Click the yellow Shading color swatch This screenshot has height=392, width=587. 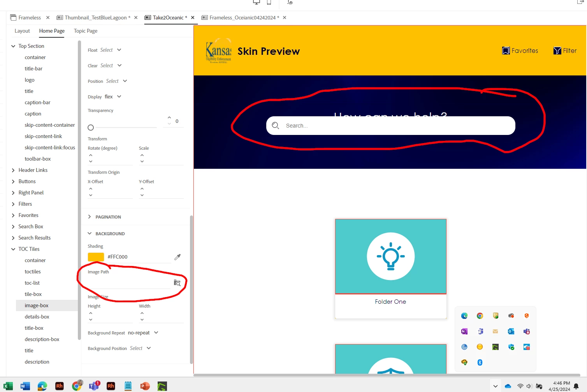coord(96,257)
